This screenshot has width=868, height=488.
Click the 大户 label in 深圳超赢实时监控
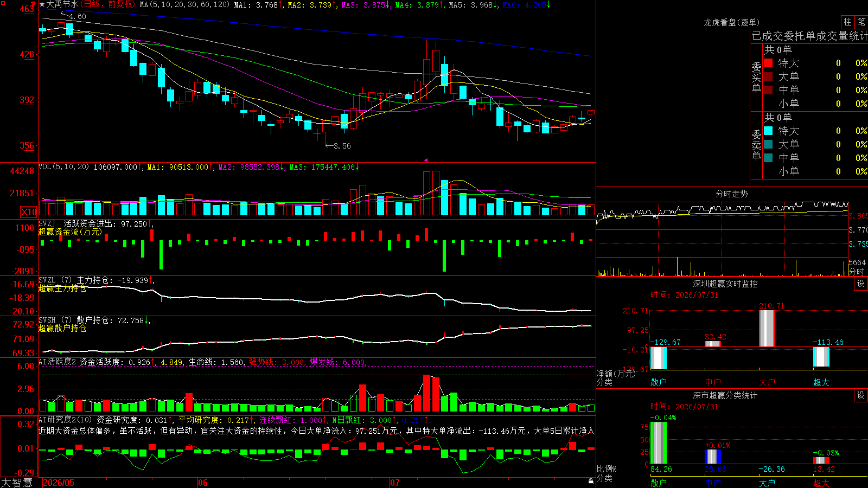pos(767,382)
